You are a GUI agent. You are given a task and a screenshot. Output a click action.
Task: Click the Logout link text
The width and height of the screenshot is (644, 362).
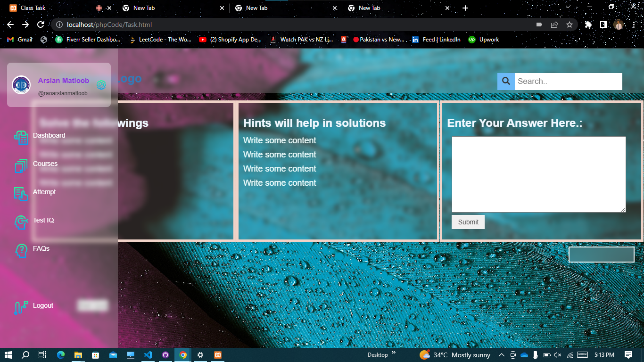pos(43,305)
